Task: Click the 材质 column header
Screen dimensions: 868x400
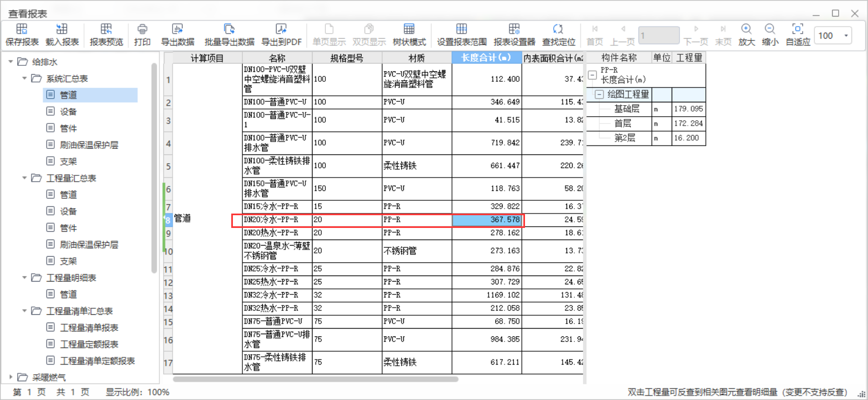Action: point(417,58)
